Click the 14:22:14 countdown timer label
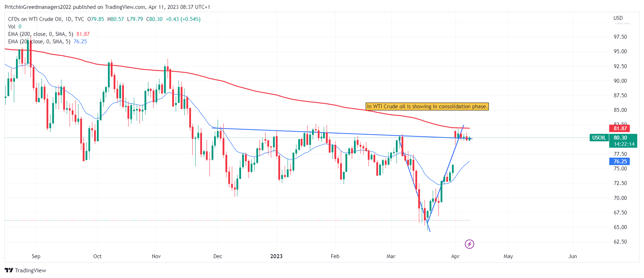This screenshot has width=644, height=278. coord(623,144)
